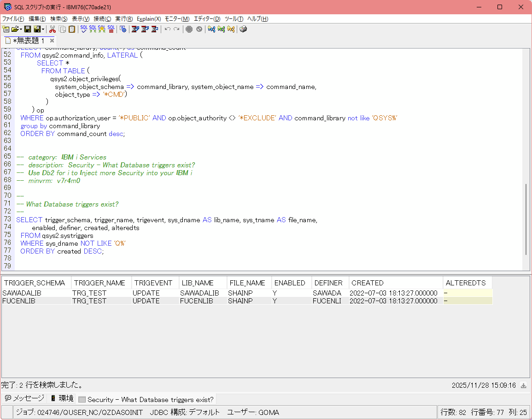The width and height of the screenshot is (532, 420).
Task: Save script with the floppy disk icon
Action: pos(28,29)
